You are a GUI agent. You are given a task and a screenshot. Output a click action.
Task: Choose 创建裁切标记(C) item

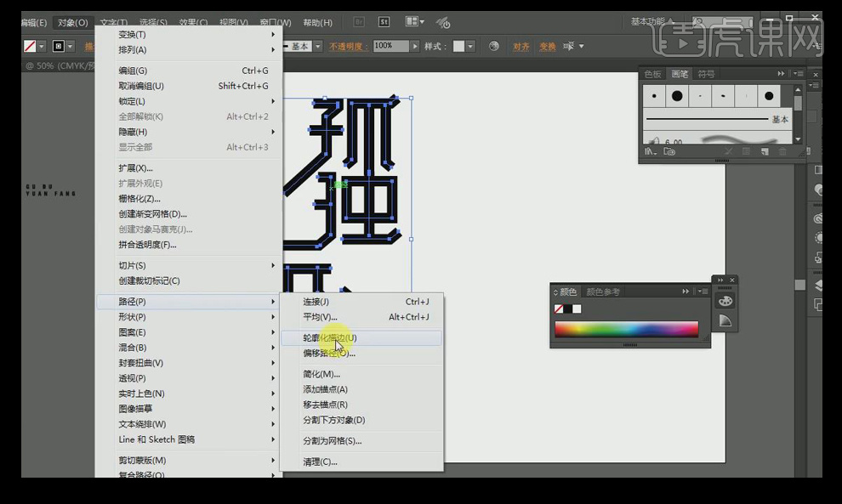pos(189,280)
